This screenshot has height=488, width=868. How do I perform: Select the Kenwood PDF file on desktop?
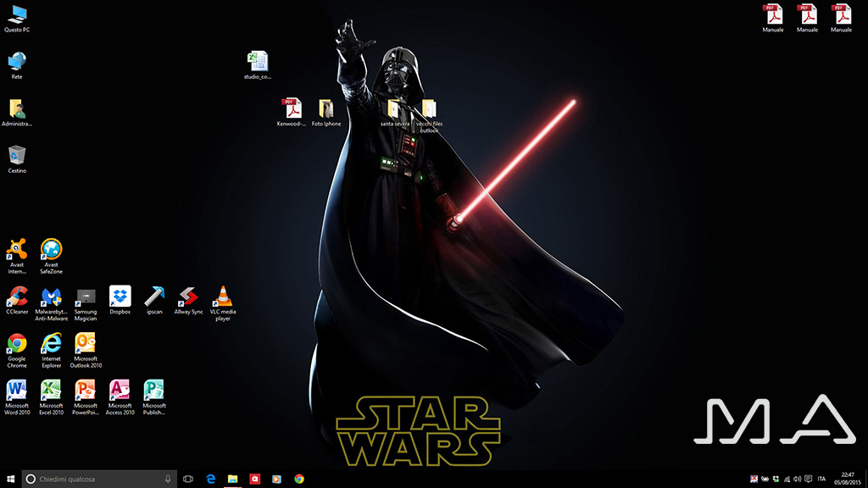(x=292, y=113)
